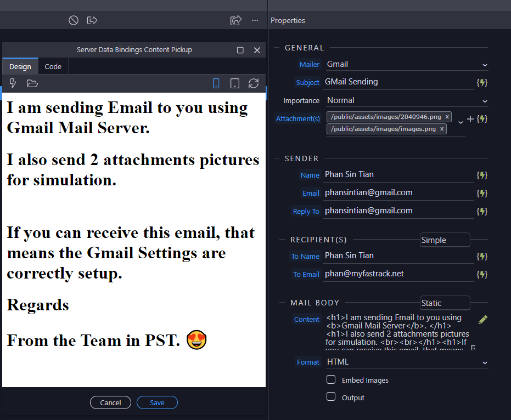
Task: Click the pencil icon to edit mail Content
Action: click(483, 320)
